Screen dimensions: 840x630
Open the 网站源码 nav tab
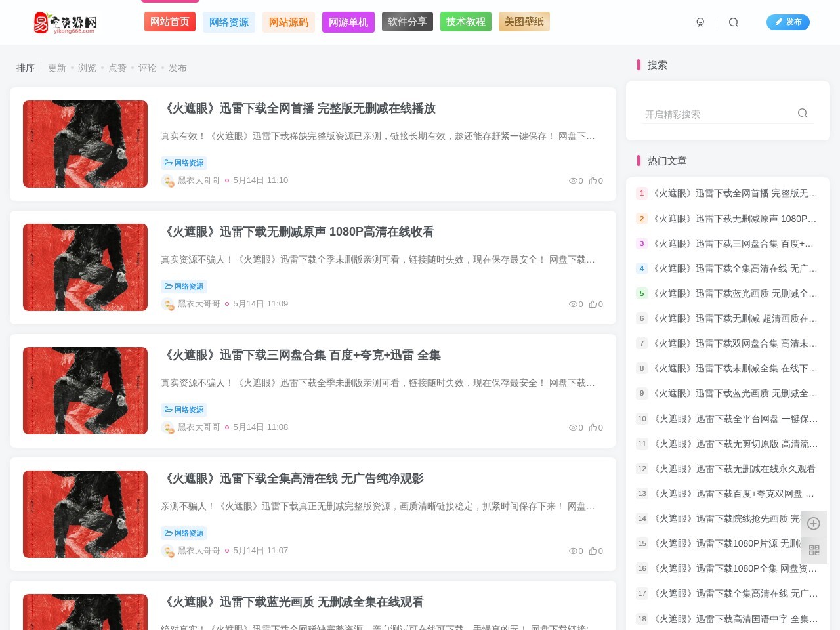click(289, 22)
